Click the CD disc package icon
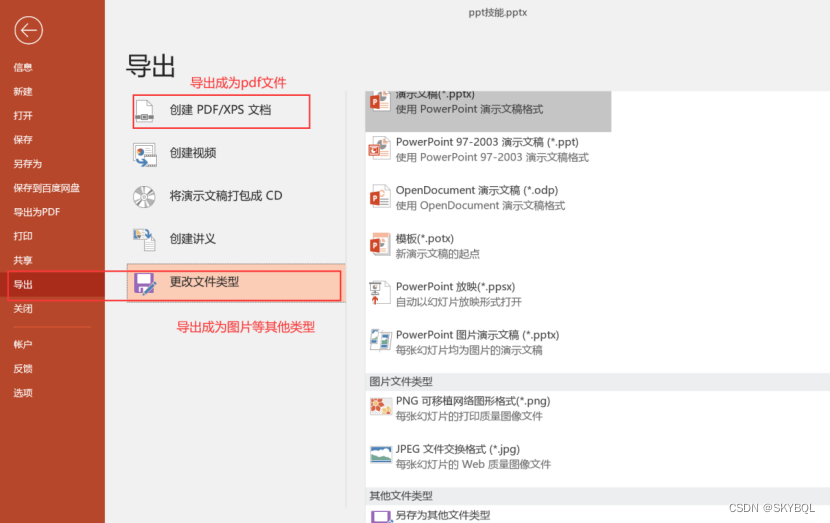 click(x=144, y=196)
